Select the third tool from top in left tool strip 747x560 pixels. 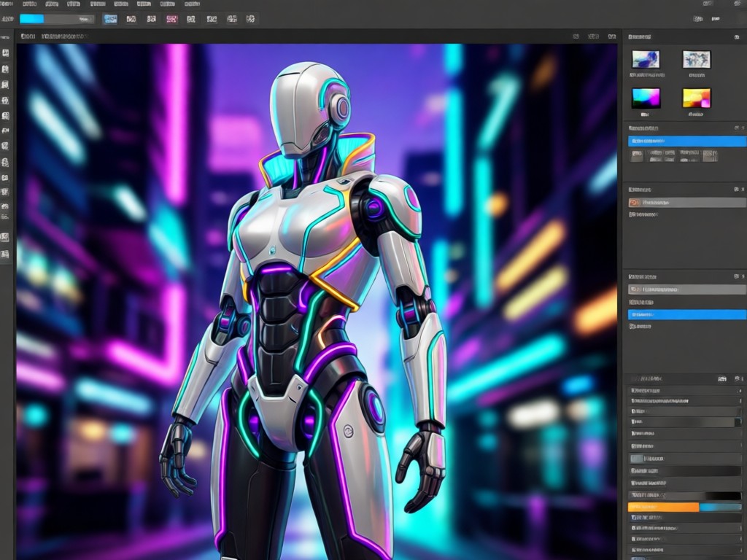[x=6, y=85]
